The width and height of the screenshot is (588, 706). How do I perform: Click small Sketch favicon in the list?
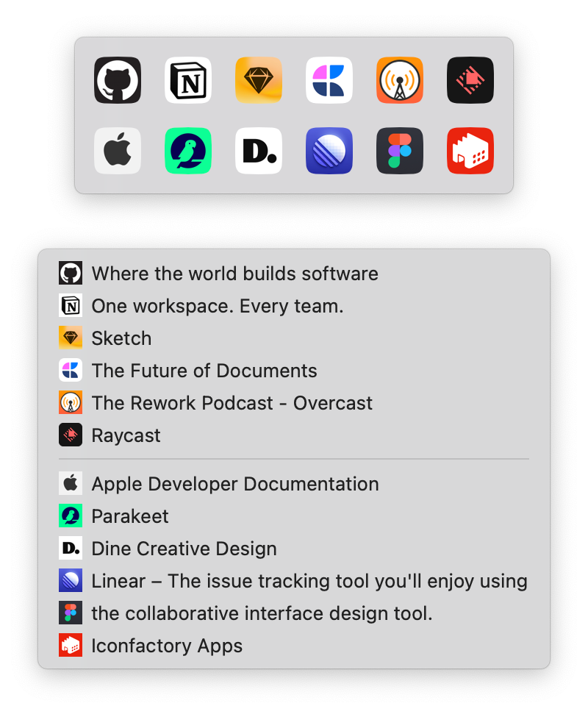coord(71,338)
